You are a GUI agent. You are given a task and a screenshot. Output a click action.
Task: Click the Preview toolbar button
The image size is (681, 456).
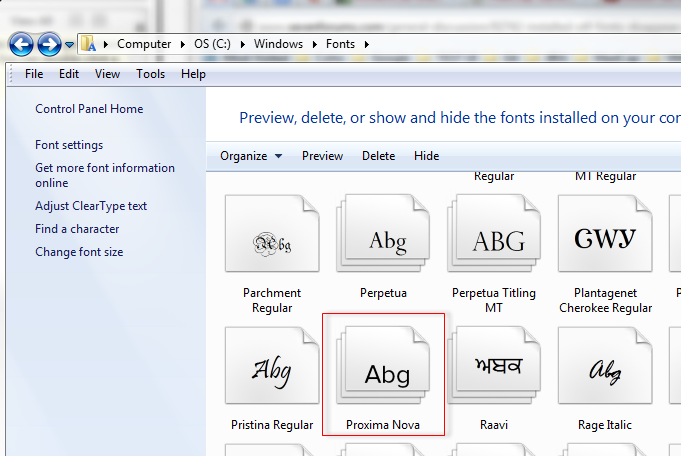click(x=322, y=156)
